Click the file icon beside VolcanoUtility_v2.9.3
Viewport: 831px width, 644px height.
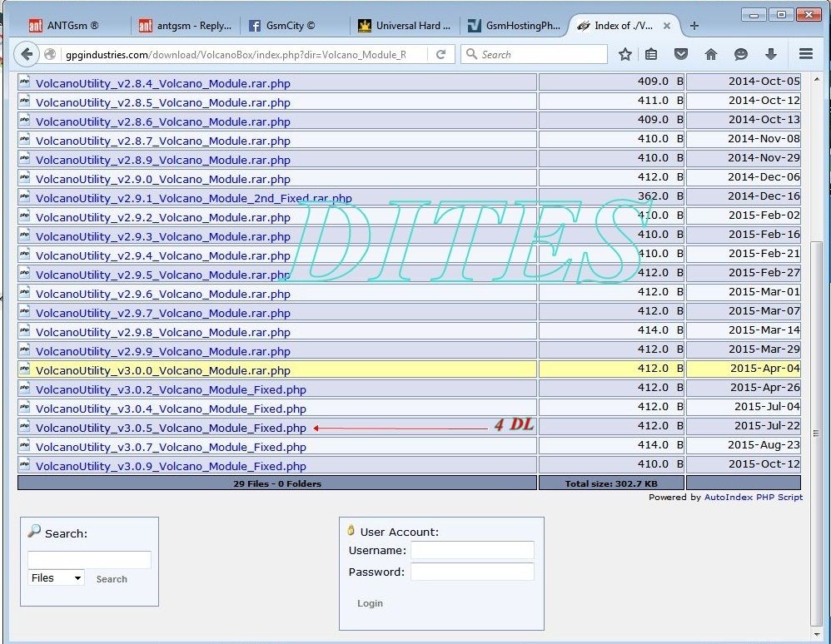(24, 235)
